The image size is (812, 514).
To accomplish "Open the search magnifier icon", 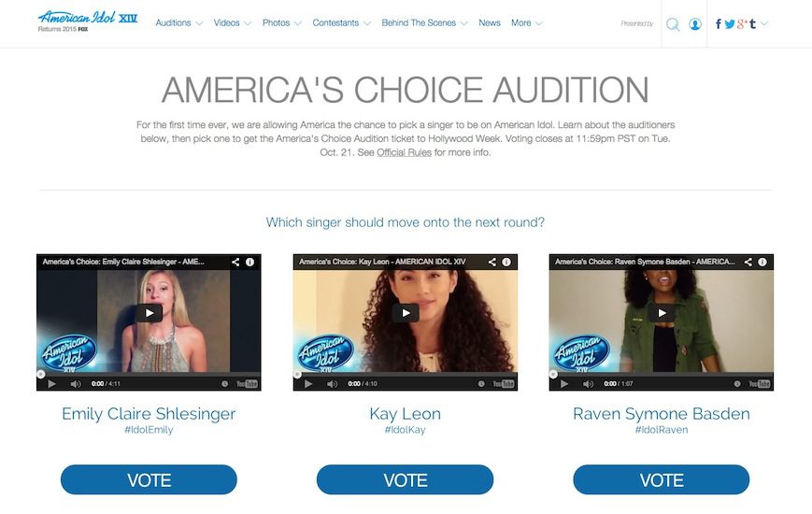I will [x=673, y=24].
